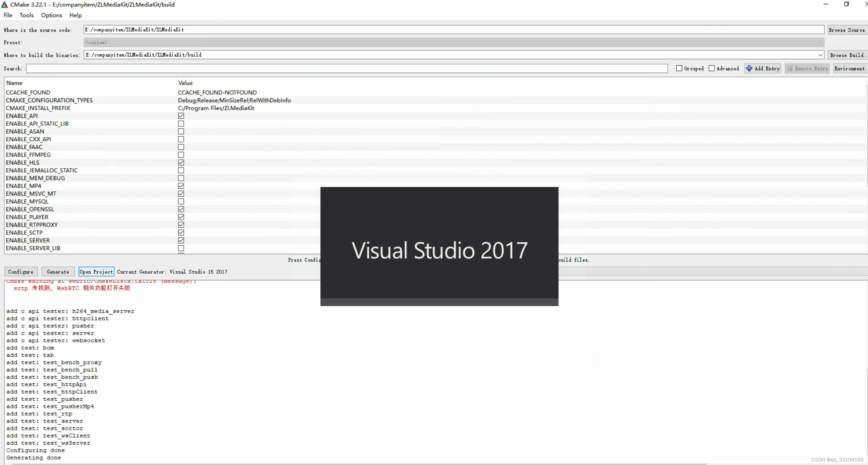Click the Configure button

20,271
